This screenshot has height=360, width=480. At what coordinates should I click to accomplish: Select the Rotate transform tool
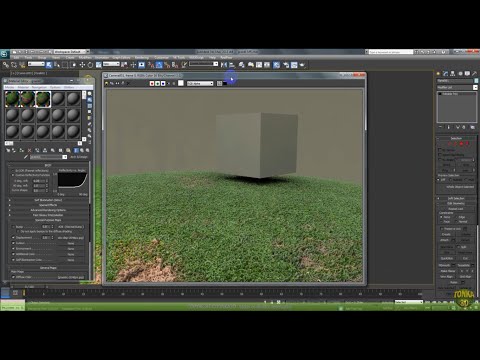[90, 65]
